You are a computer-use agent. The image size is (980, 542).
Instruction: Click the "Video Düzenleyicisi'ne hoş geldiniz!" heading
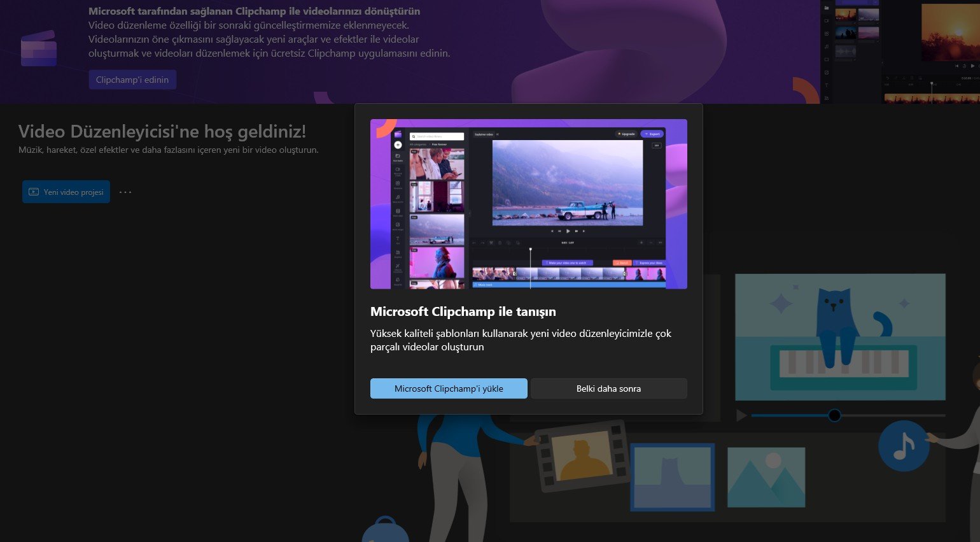[x=162, y=131]
